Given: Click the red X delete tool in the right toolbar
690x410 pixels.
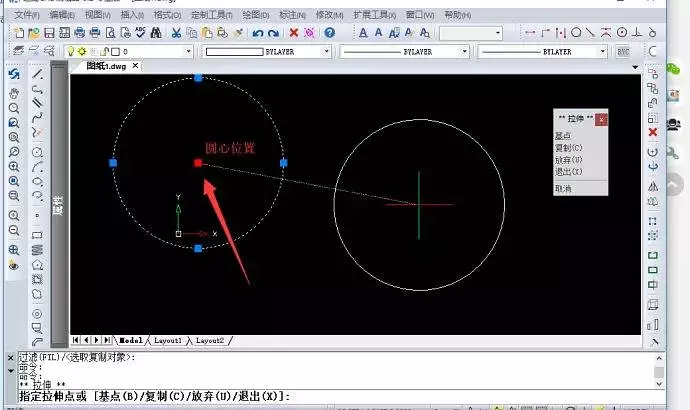Looking at the screenshot, I should coord(652,132).
